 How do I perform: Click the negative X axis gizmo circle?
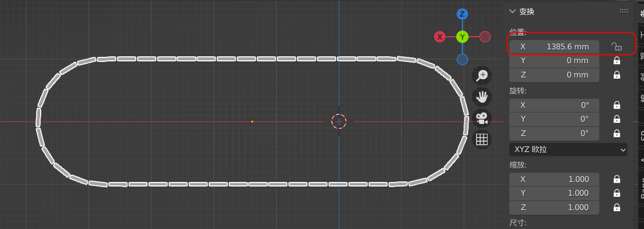click(x=485, y=37)
